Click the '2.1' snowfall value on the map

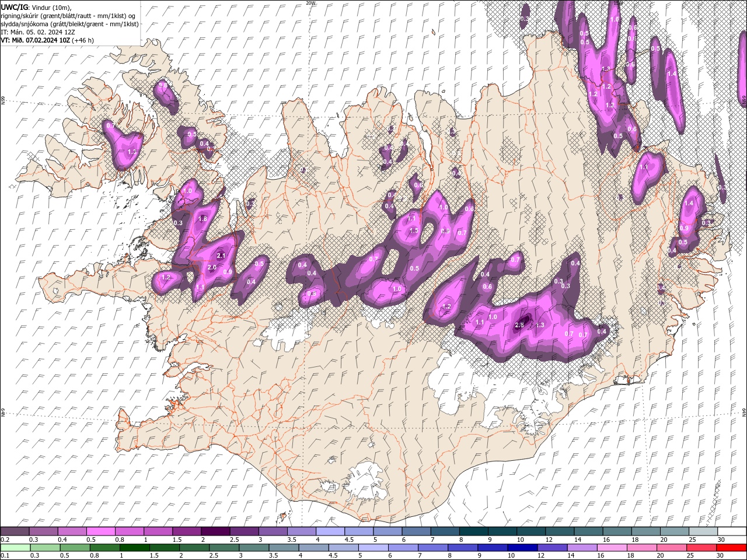[221, 256]
